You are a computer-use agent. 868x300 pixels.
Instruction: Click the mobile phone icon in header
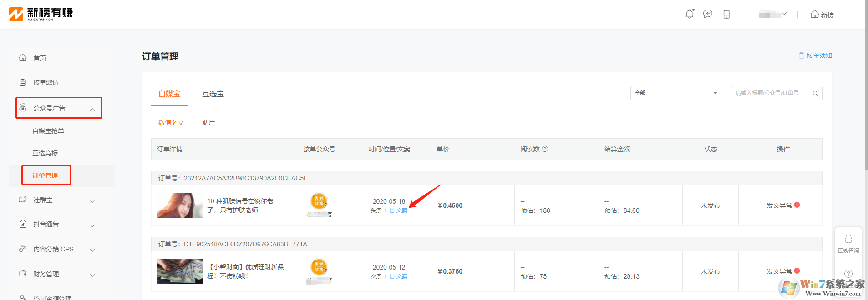click(726, 15)
